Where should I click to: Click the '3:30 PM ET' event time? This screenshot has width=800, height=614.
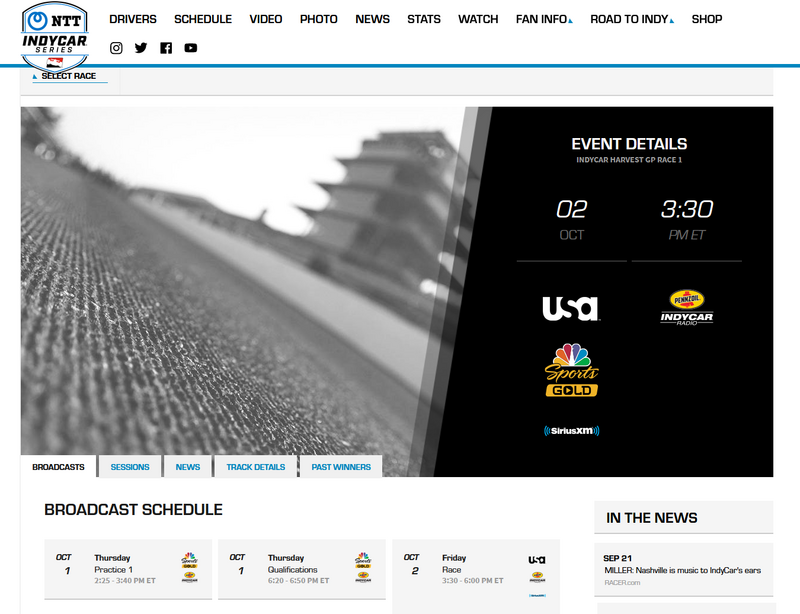(x=687, y=219)
